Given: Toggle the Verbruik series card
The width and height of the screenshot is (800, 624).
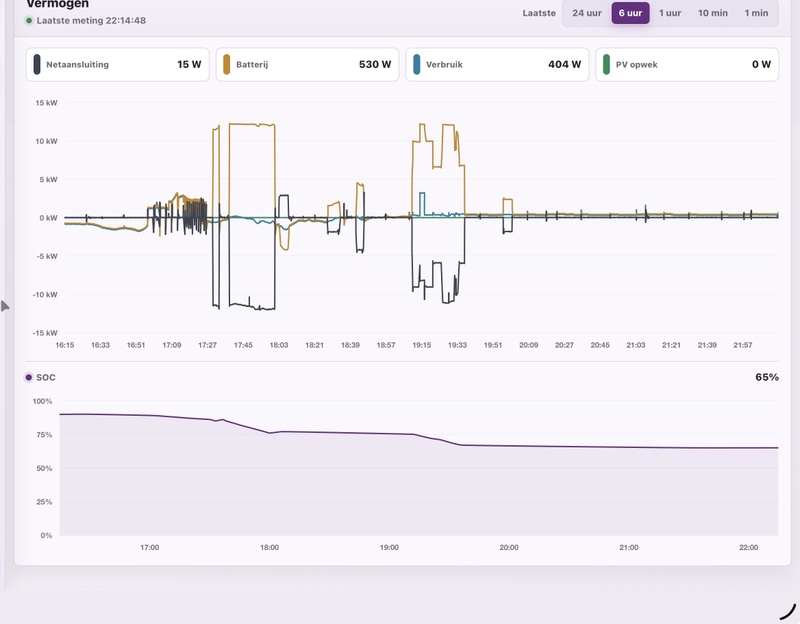Looking at the screenshot, I should click(497, 64).
